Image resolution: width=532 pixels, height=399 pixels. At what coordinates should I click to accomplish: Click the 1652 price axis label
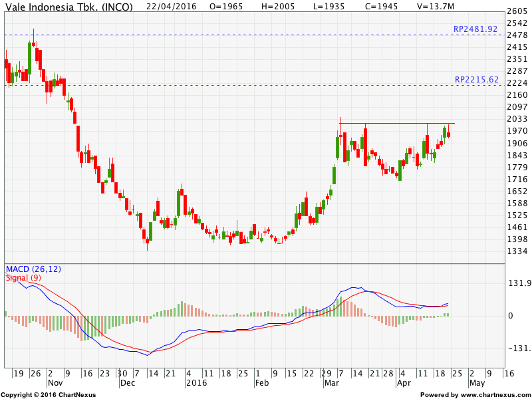point(517,191)
